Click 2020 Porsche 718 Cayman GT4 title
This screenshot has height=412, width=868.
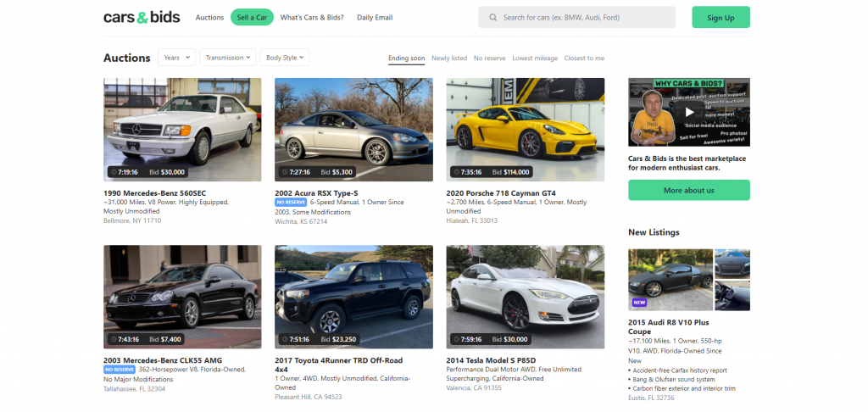501,193
